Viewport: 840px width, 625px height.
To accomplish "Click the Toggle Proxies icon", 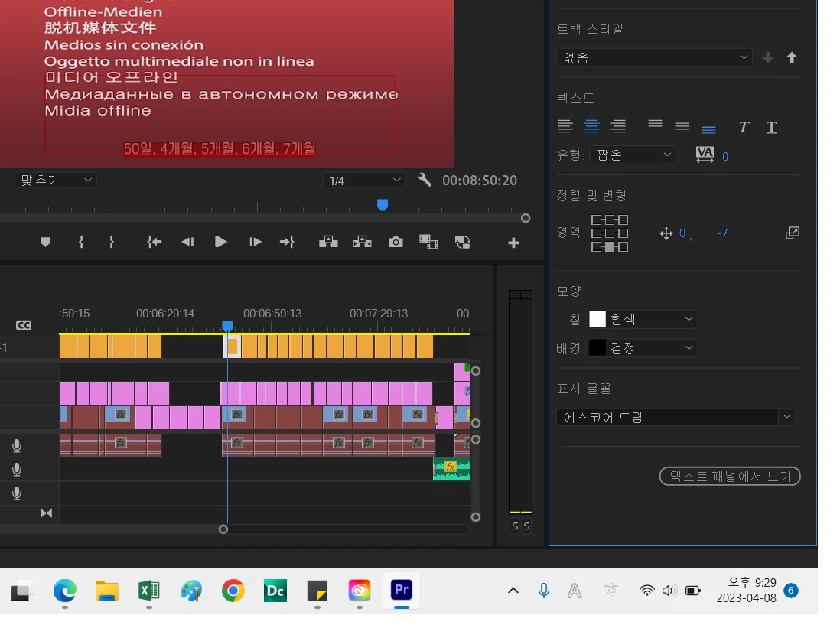I will pos(462,242).
